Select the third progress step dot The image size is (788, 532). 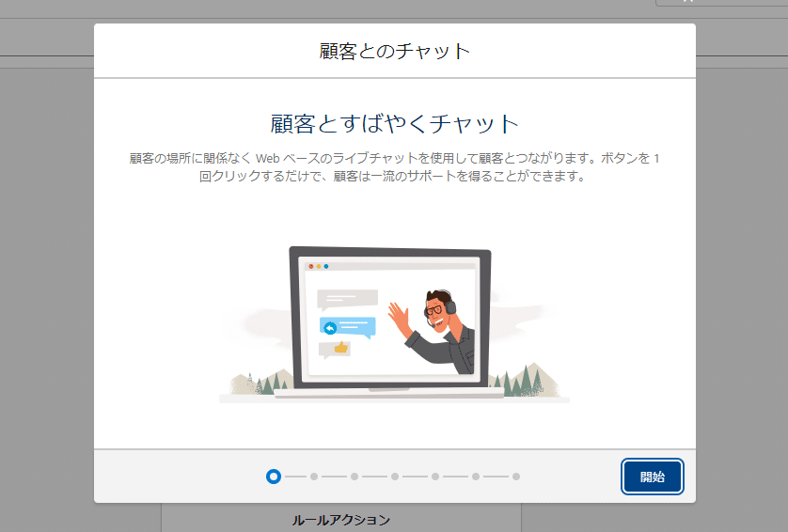(355, 477)
